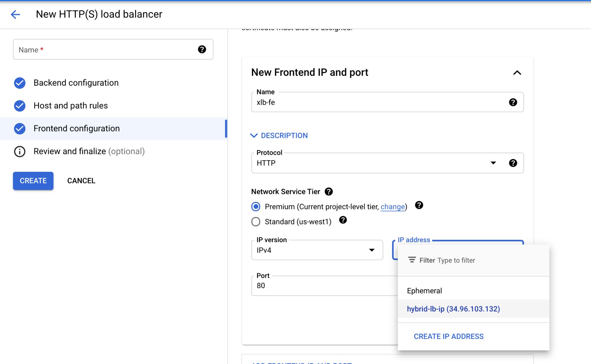Viewport: 591px width, 364px height.
Task: Click help icon in load balancer Name field
Action: tap(202, 49)
